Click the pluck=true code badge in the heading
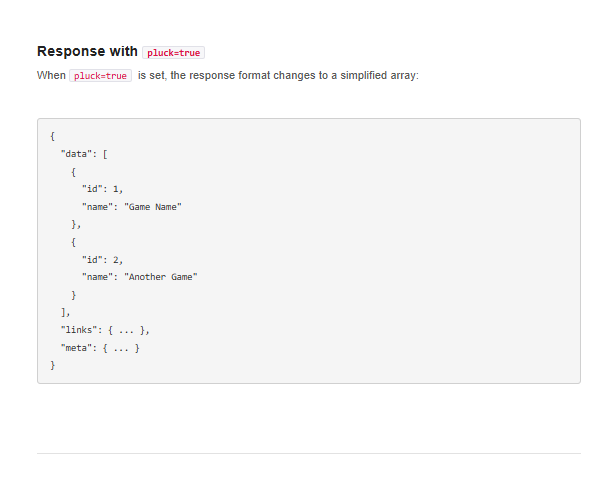This screenshot has width=615, height=487. point(173,53)
